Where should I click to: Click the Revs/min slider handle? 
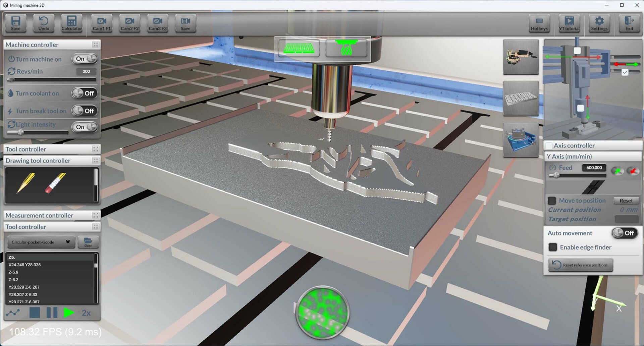point(11,80)
